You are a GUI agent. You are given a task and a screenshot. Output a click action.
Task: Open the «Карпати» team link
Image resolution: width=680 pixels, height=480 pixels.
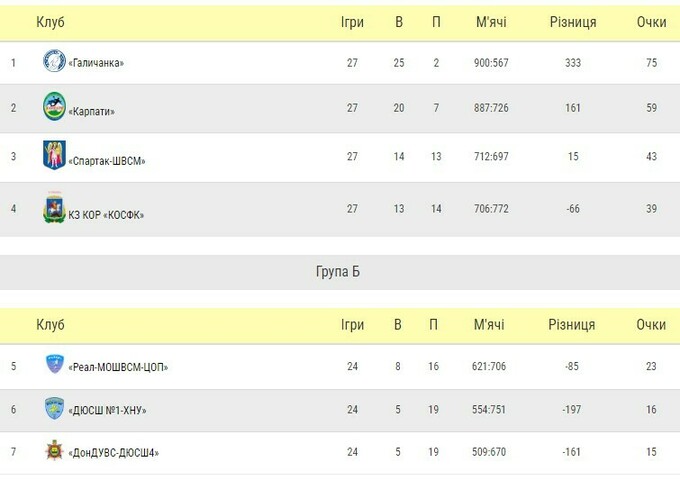(x=91, y=111)
